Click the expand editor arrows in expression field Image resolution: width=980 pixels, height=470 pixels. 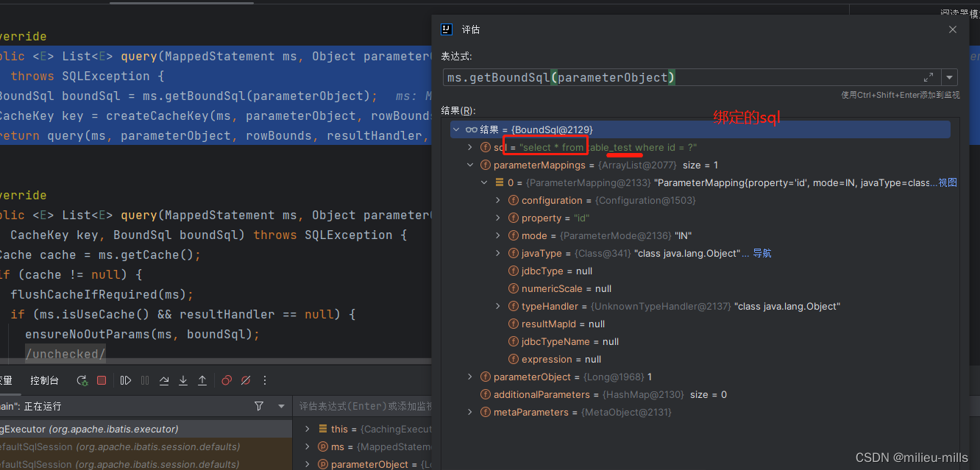click(928, 76)
